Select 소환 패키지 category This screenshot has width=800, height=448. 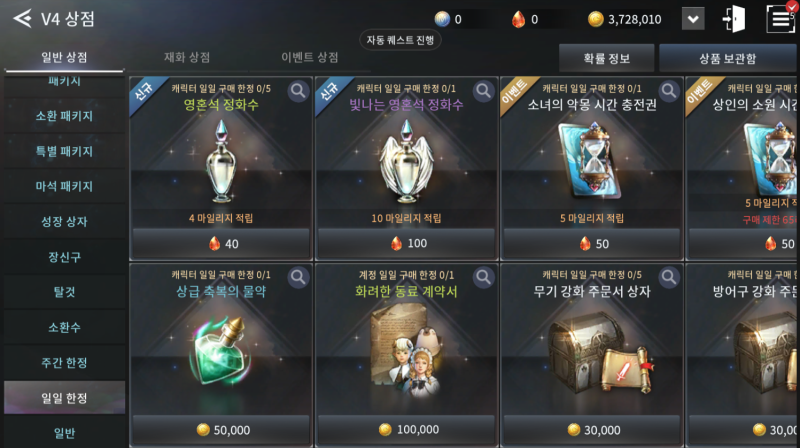point(64,116)
